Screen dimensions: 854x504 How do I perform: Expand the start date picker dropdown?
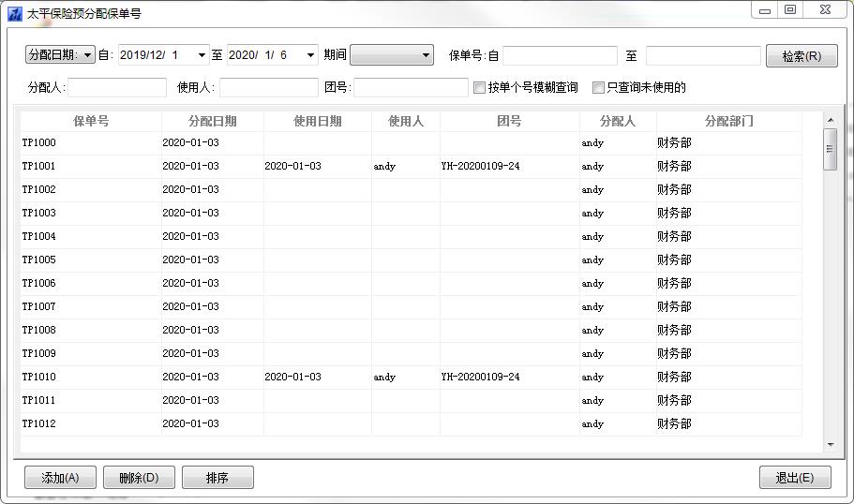tap(202, 55)
